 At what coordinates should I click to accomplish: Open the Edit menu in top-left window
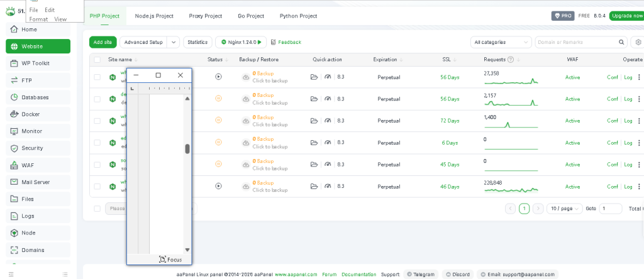tap(50, 10)
